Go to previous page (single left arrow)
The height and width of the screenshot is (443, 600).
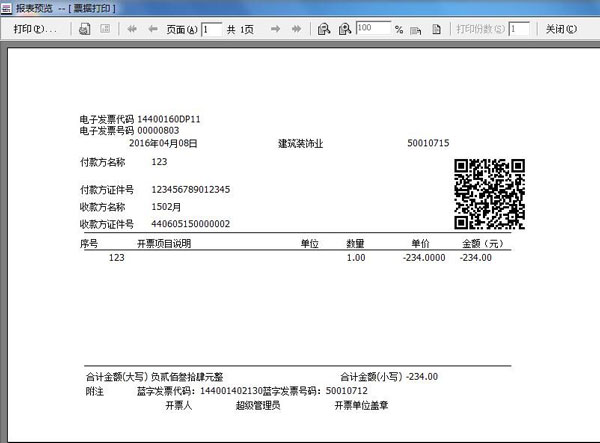pos(152,29)
